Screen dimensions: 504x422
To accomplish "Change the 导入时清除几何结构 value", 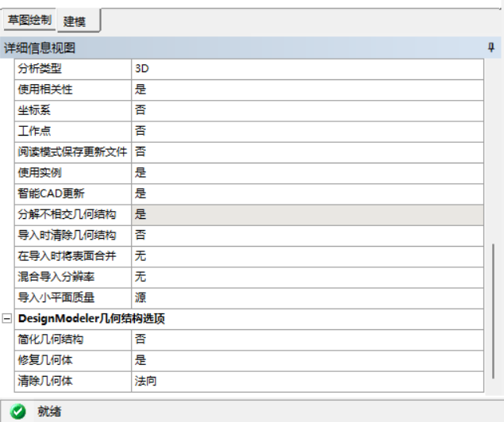I will (308, 236).
